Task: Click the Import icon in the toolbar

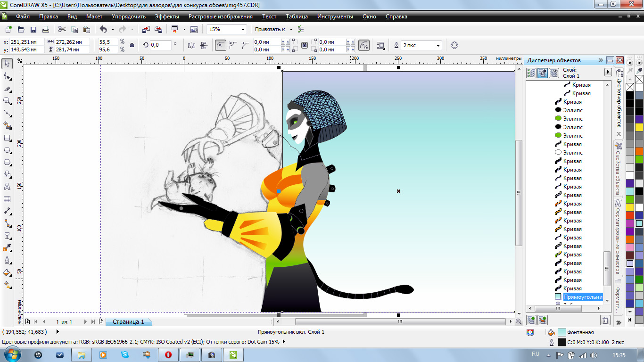Action: [146, 29]
